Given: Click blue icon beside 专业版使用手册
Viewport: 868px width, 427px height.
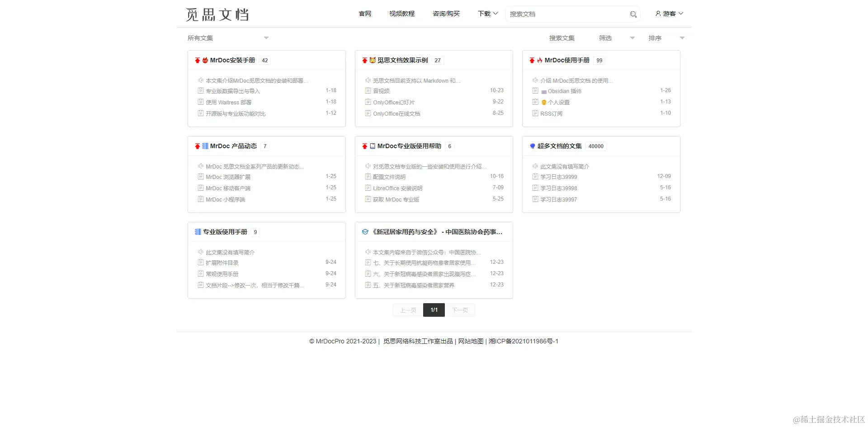Looking at the screenshot, I should coord(198,232).
